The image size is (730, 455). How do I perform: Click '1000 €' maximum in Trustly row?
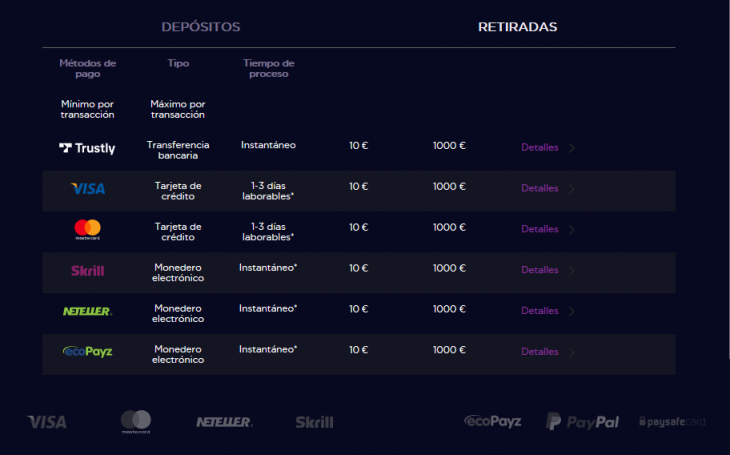pyautogui.click(x=449, y=146)
